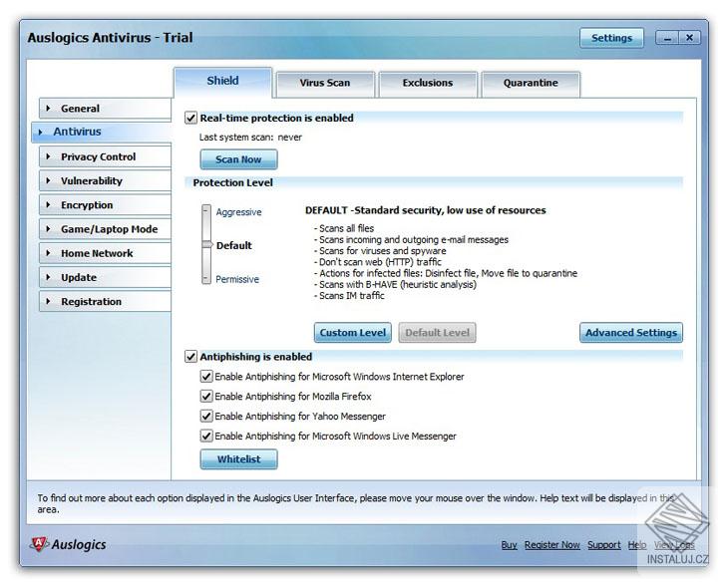Image resolution: width=728 pixels, height=586 pixels.
Task: Expand the Vulnerability section arrow
Action: 48,180
